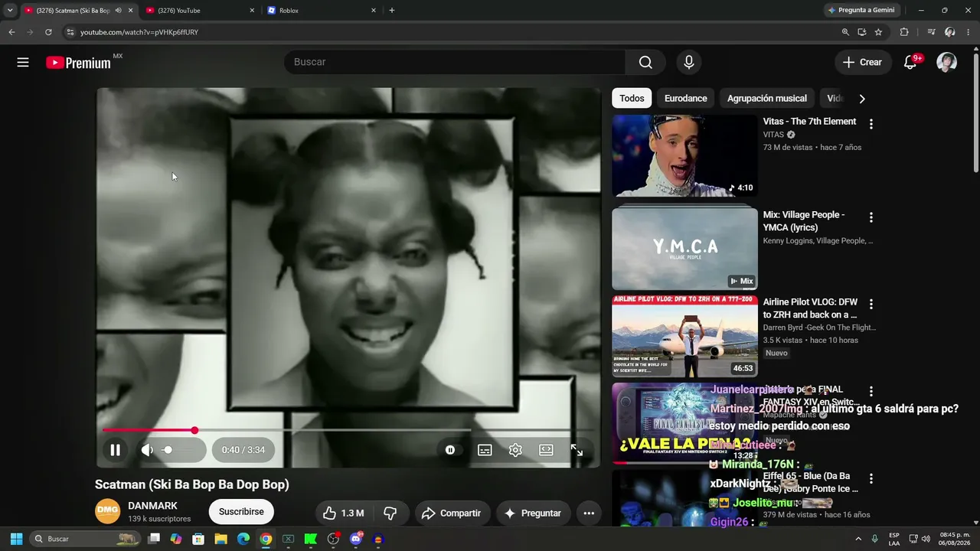Image resolution: width=980 pixels, height=551 pixels.
Task: Open the Airline Pilot VLOG thumbnail
Action: point(684,336)
